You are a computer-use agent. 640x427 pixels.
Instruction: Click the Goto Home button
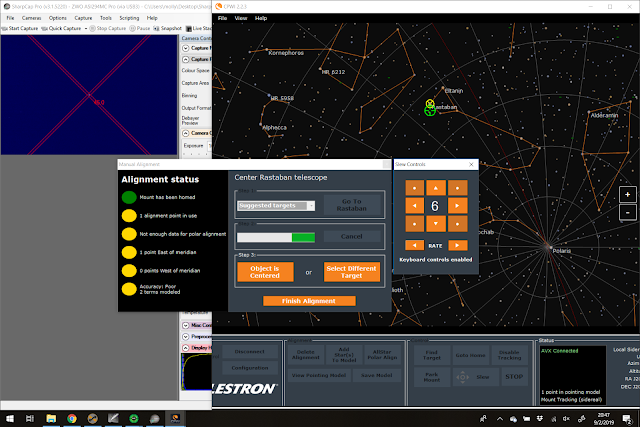click(x=470, y=355)
